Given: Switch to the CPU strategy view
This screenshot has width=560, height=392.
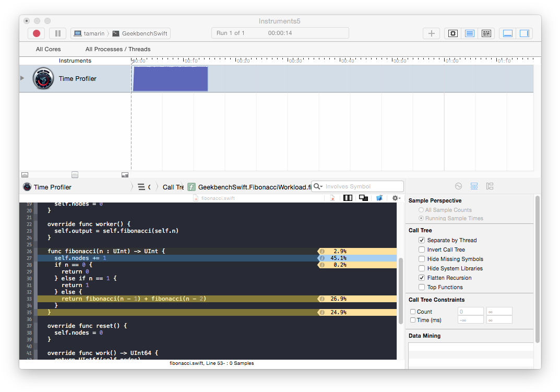Looking at the screenshot, I should pos(453,33).
